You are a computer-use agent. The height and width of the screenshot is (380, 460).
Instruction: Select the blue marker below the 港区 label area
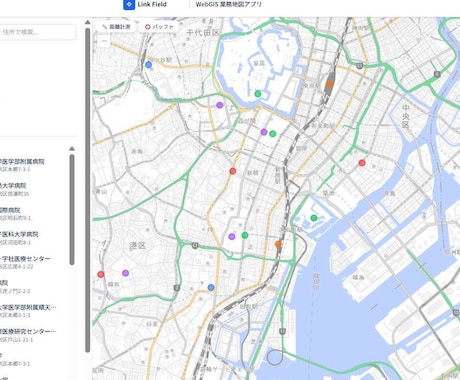click(211, 287)
